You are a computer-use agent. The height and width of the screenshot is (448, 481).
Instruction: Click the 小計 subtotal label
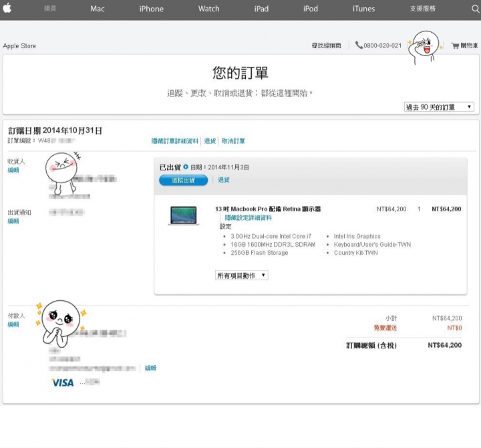click(x=391, y=318)
